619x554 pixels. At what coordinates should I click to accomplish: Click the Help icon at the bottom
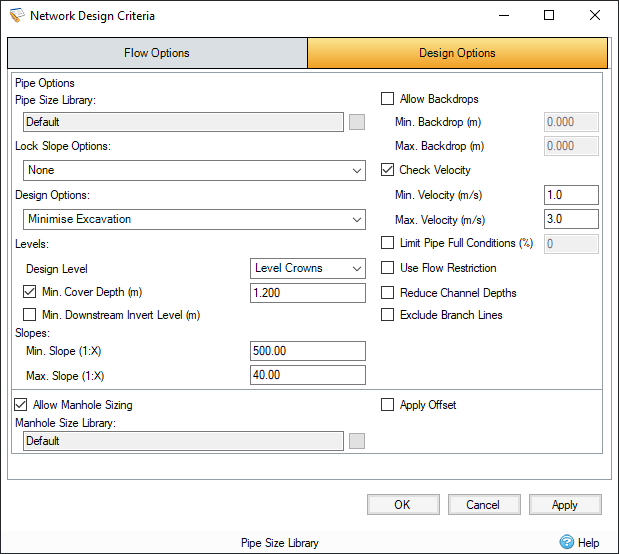568,542
